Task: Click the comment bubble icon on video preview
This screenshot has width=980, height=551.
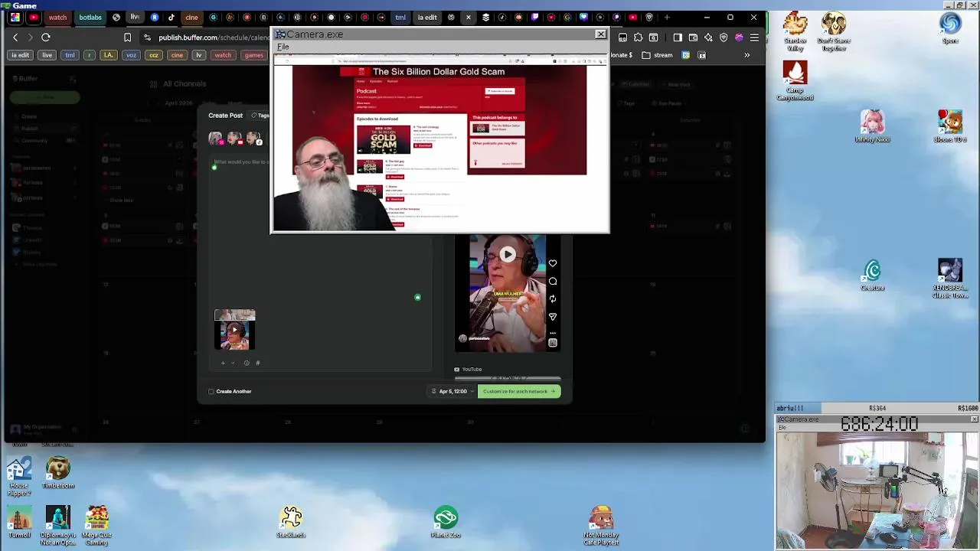Action: pos(553,281)
